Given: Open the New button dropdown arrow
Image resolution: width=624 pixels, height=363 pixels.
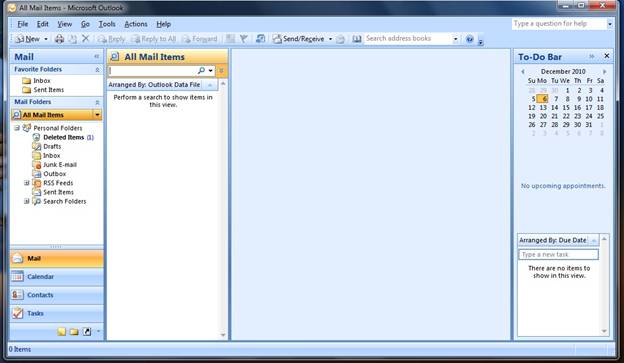Looking at the screenshot, I should pos(46,39).
